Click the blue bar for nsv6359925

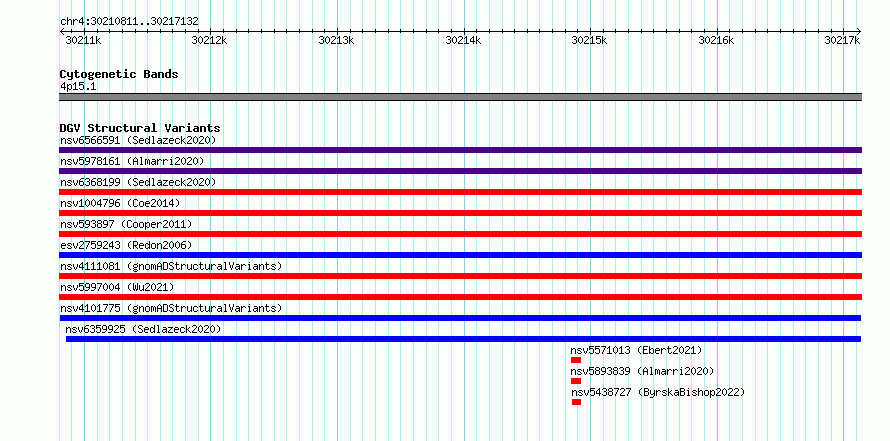[463, 339]
